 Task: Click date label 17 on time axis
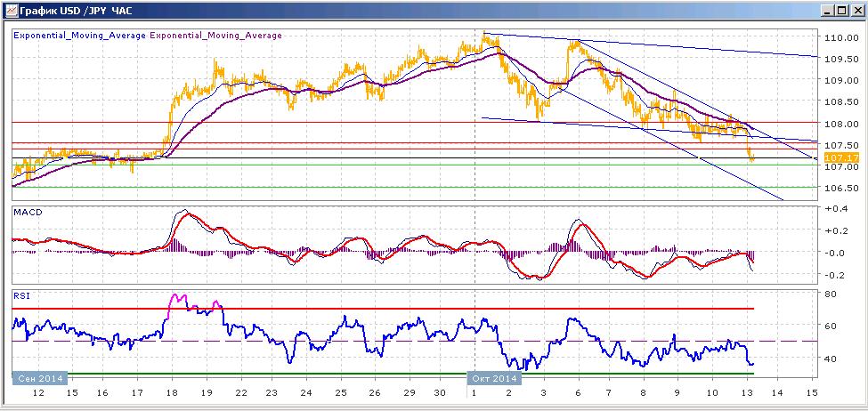[137, 392]
